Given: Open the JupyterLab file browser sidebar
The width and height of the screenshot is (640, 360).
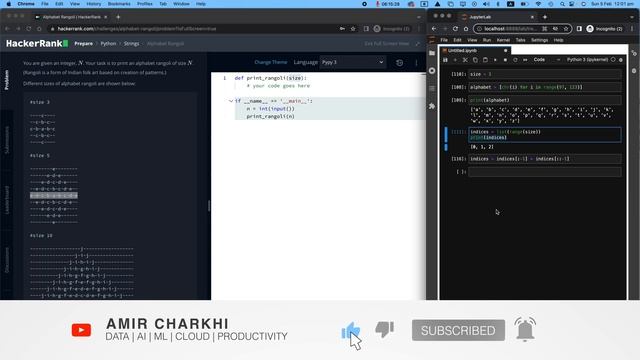Looking at the screenshot, I should coord(432,53).
